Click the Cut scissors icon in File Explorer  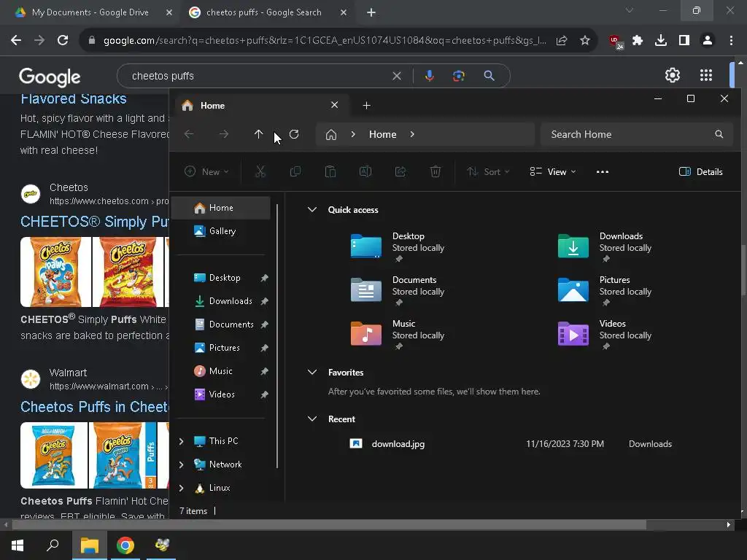[x=260, y=171]
